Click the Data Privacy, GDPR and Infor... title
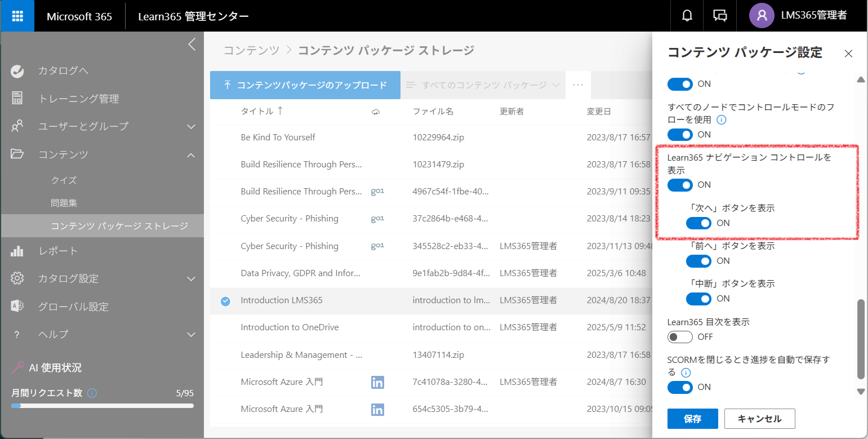The height and width of the screenshot is (439, 868). (x=300, y=273)
